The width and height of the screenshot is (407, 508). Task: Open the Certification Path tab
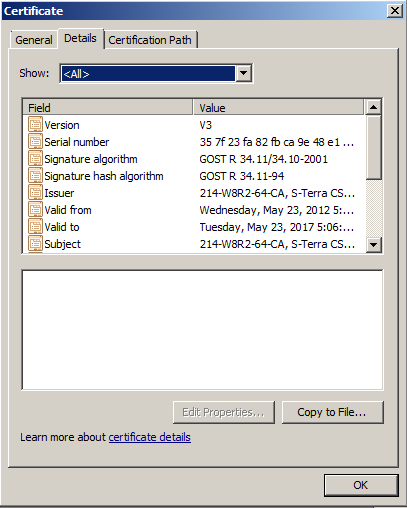tap(150, 40)
